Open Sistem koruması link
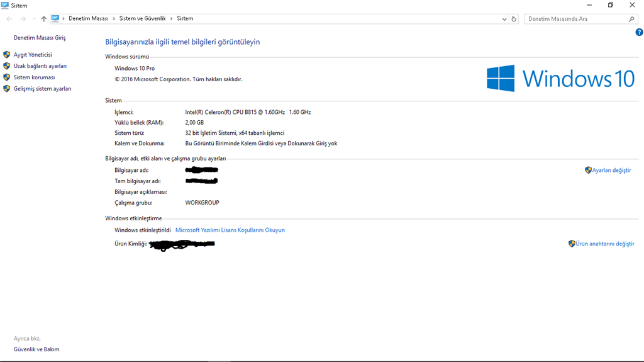This screenshot has height=362, width=644. click(34, 77)
